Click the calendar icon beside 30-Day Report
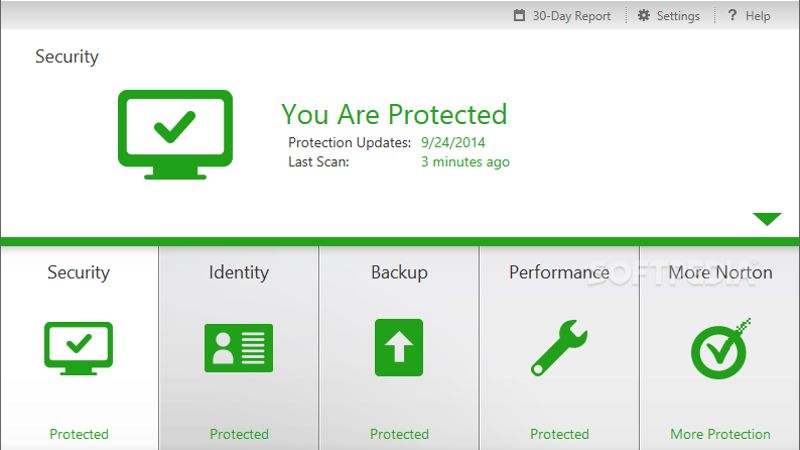This screenshot has height=450, width=800. (x=519, y=15)
